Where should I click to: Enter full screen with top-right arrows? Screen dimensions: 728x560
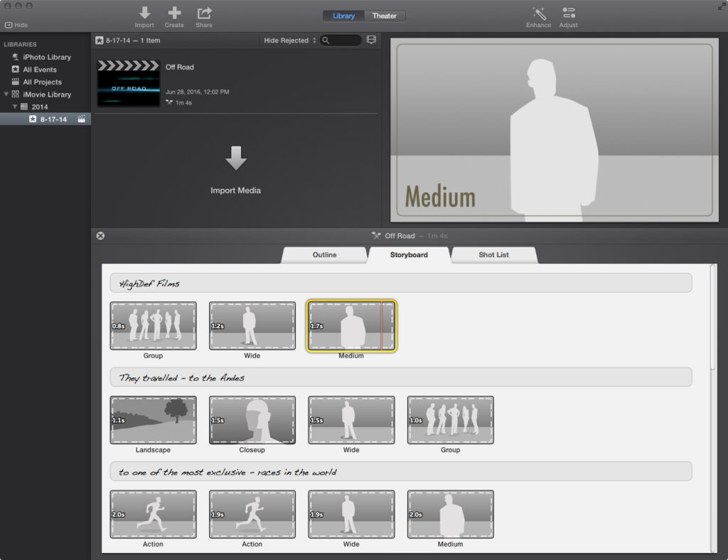[x=722, y=6]
